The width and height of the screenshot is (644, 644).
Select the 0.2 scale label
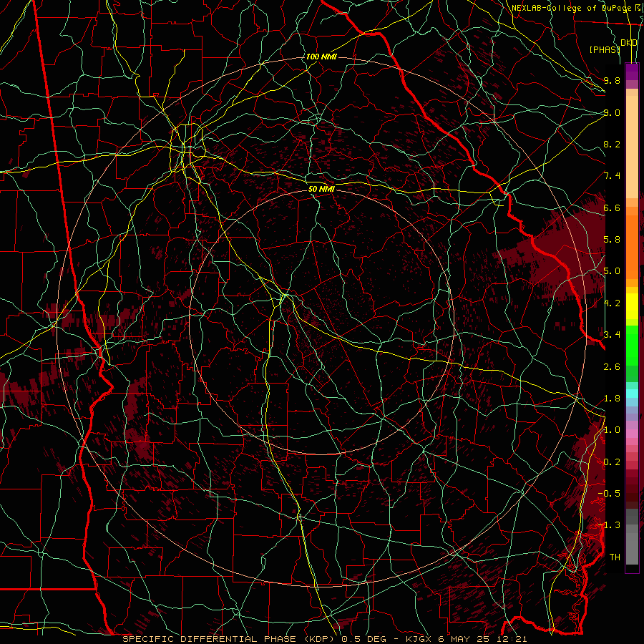point(612,462)
